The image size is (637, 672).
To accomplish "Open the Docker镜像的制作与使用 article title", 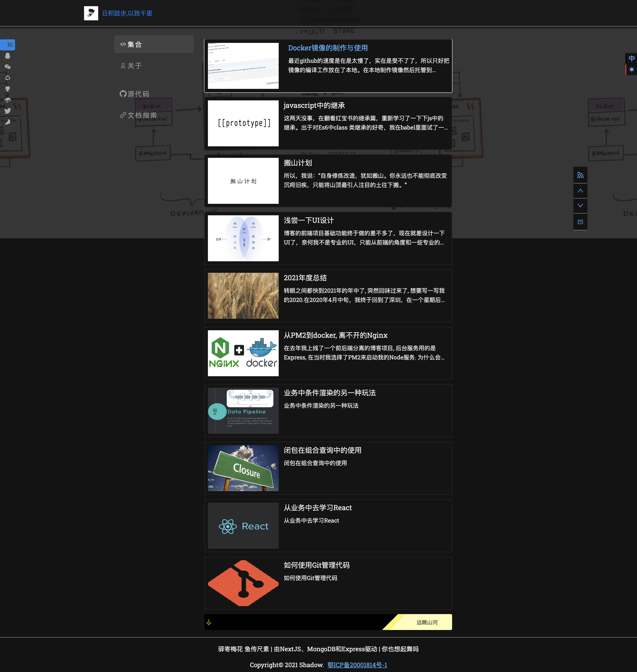I will [x=328, y=48].
